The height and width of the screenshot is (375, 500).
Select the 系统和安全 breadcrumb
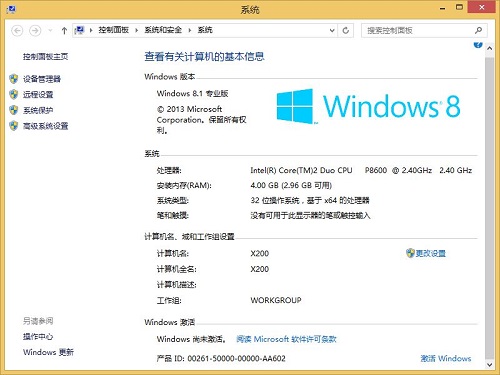[x=163, y=30]
